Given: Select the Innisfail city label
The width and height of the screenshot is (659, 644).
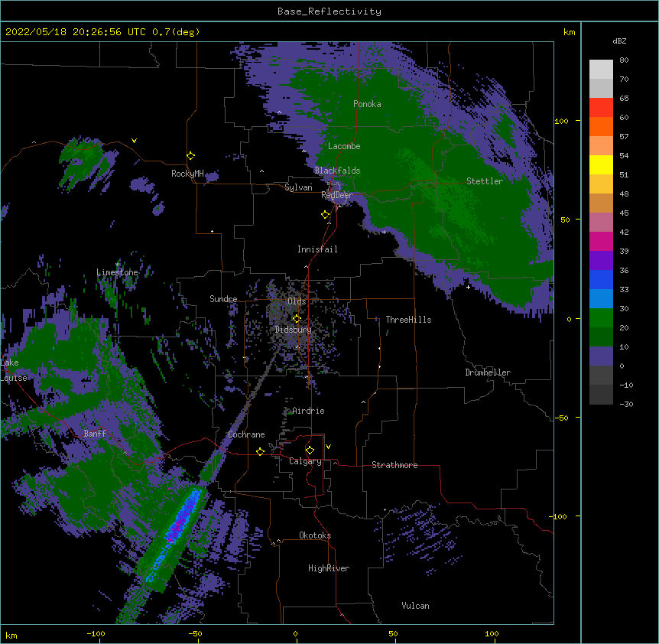Looking at the screenshot, I should (317, 249).
